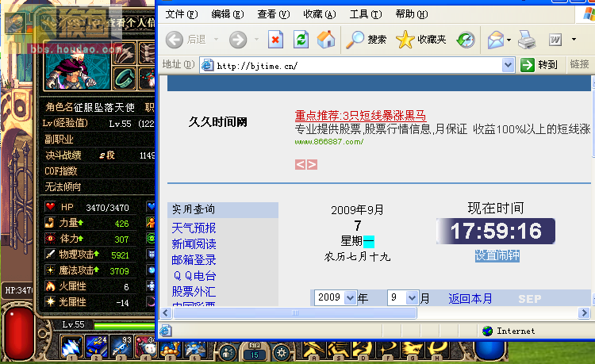Click the 邮箱登录 link
The width and height of the screenshot is (595, 364).
[x=194, y=260]
